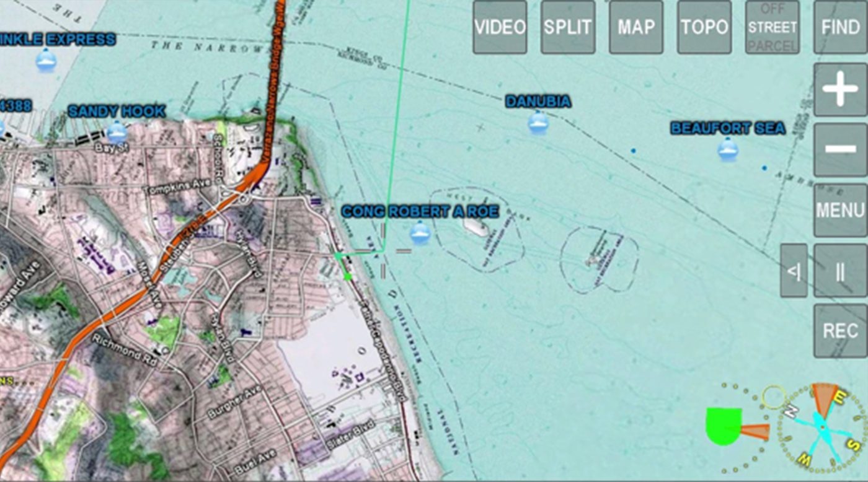Viewport: 868px width, 482px height.
Task: Click the compass rose indicator
Action: [822, 427]
